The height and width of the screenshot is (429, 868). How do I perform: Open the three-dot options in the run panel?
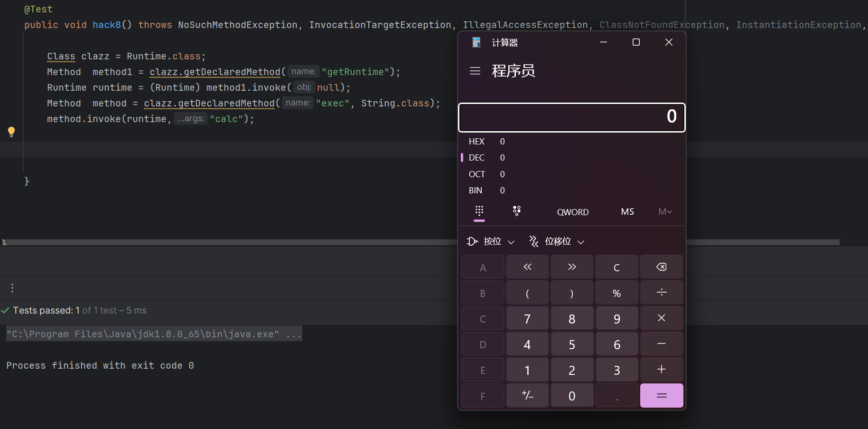(x=12, y=288)
